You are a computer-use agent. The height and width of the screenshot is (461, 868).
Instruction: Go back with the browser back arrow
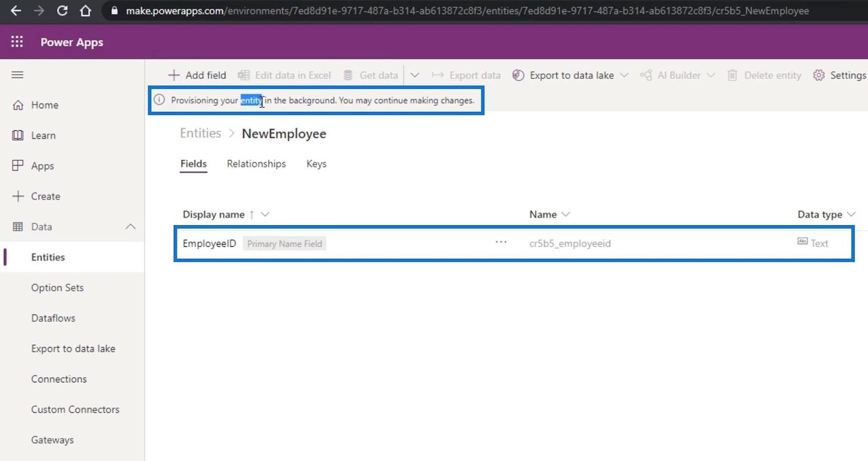click(x=16, y=10)
